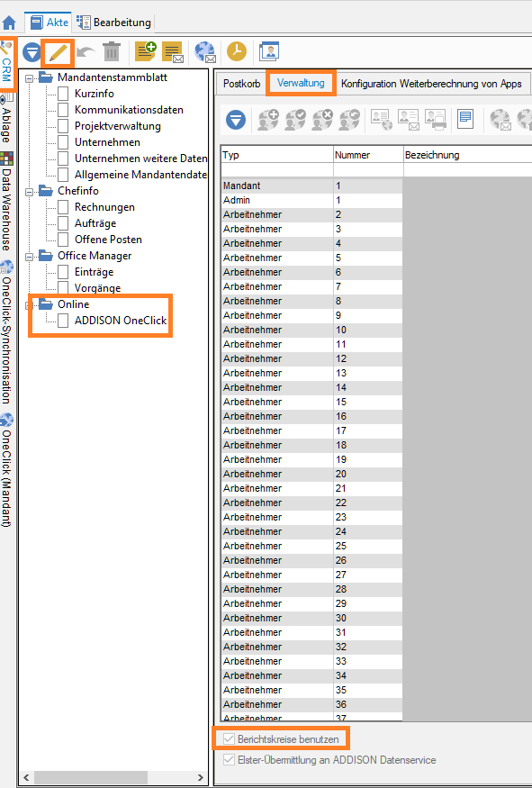Click the trash can delete icon
The width and height of the screenshot is (532, 788).
(x=111, y=51)
